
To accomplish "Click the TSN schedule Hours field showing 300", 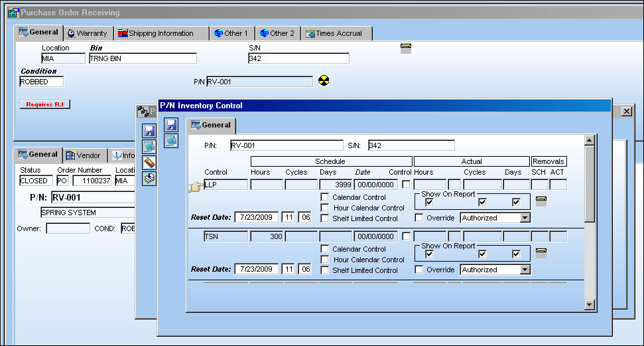I will pos(267,236).
